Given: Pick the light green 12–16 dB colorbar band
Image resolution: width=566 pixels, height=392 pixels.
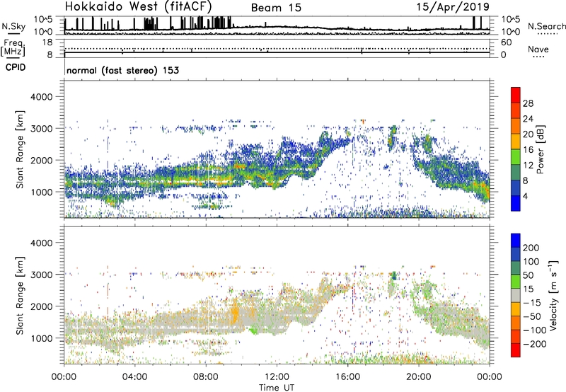Looking at the screenshot, I should click(516, 157).
